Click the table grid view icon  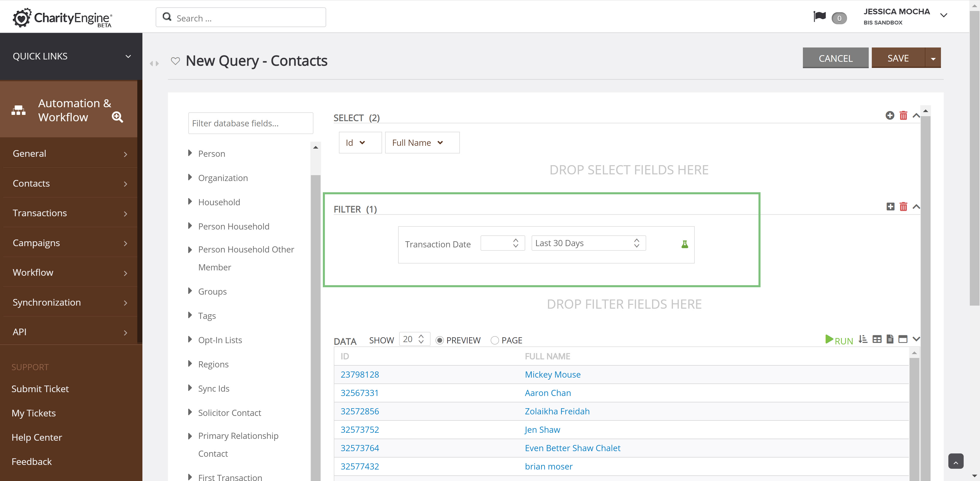pyautogui.click(x=877, y=339)
